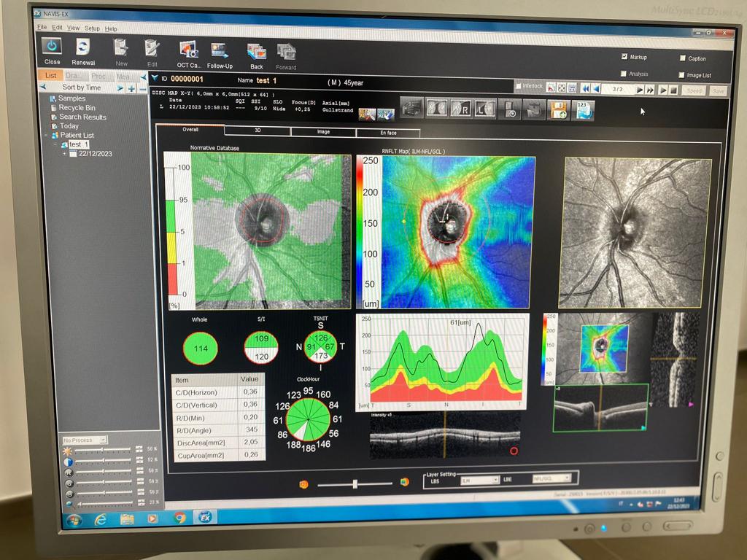Open the Help menu
This screenshot has width=747, height=560.
(x=111, y=29)
